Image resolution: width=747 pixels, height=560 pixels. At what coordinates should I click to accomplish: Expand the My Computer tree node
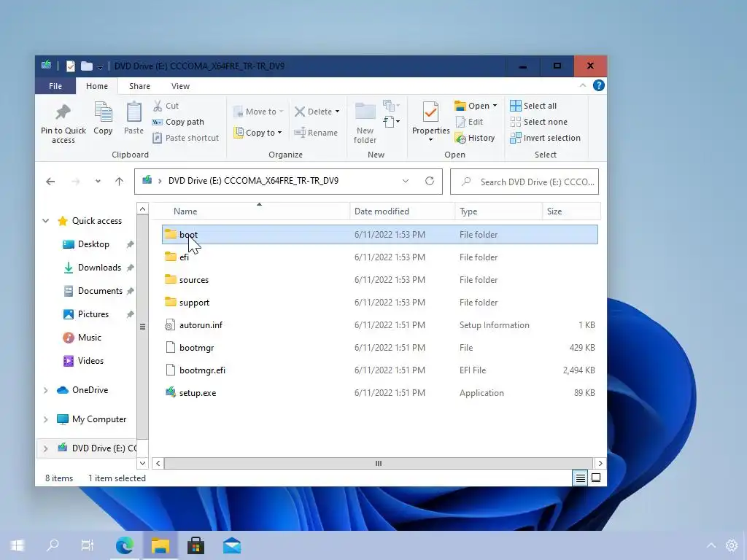tap(46, 419)
